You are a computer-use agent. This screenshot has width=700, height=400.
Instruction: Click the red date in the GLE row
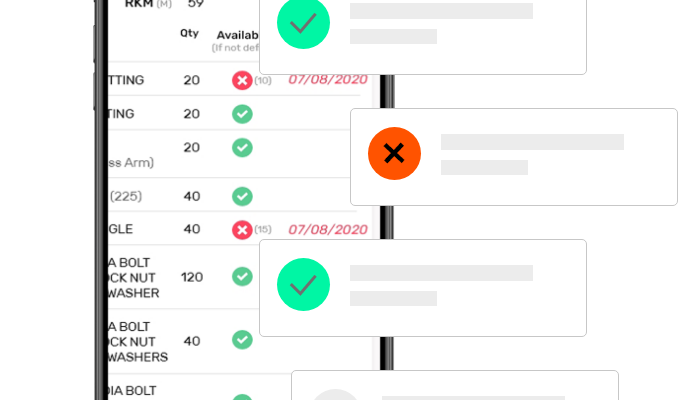click(328, 229)
